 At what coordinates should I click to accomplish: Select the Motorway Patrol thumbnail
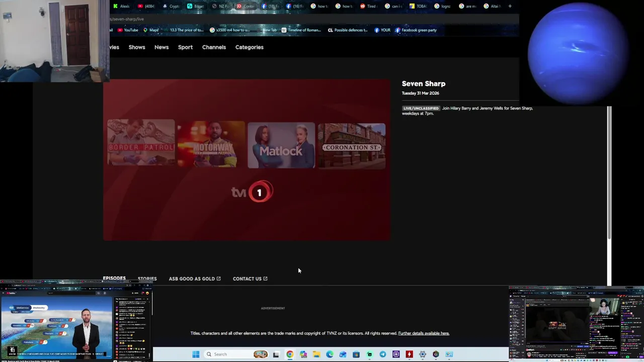pyautogui.click(x=211, y=144)
